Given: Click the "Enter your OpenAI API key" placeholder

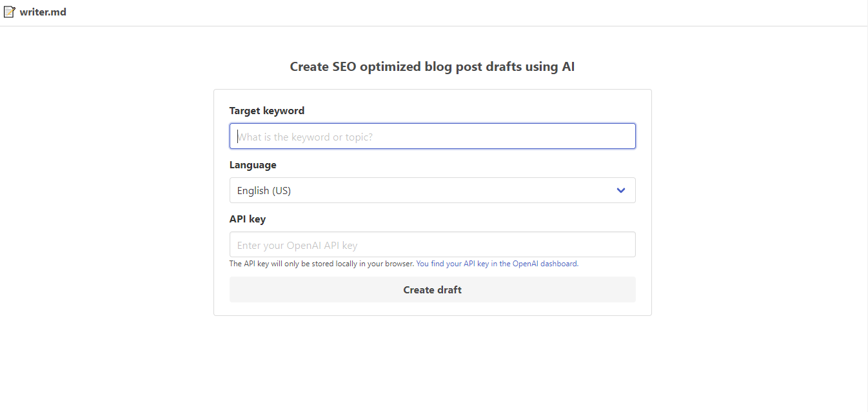Looking at the screenshot, I should coord(297,246).
